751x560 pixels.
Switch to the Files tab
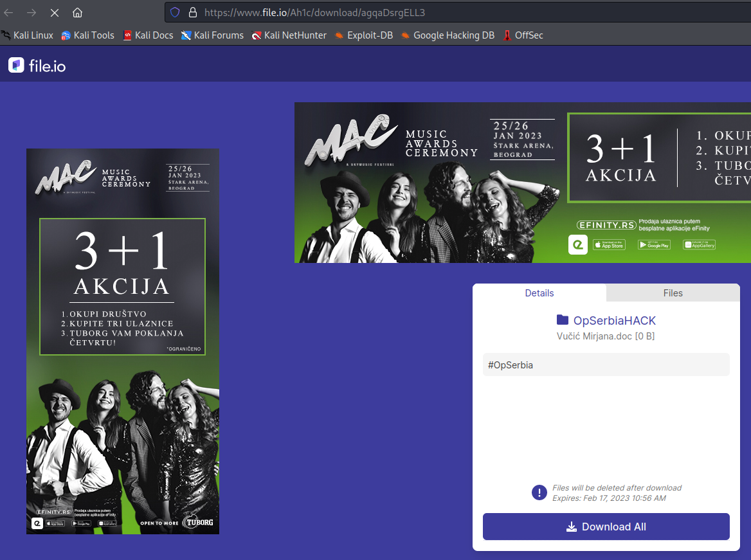[673, 293]
